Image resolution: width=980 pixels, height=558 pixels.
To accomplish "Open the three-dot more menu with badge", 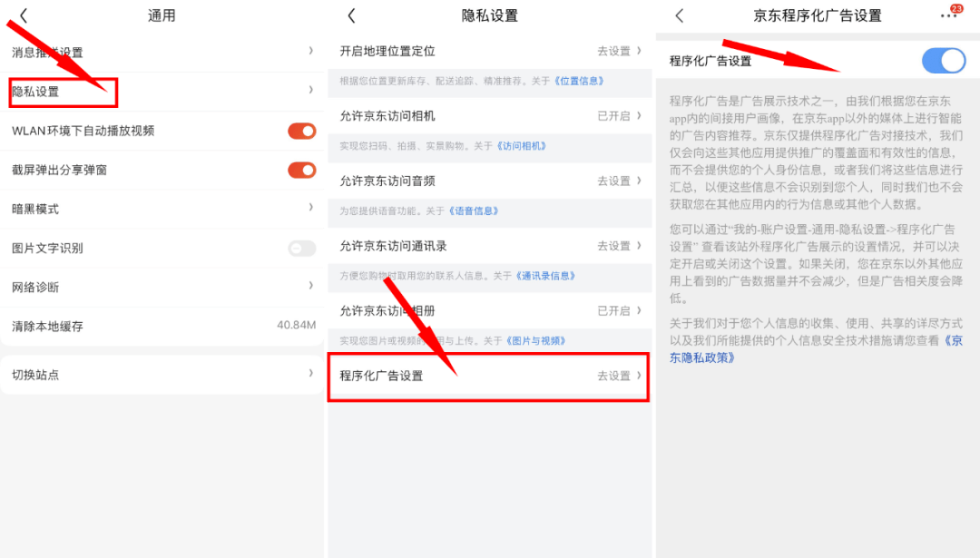I will tap(949, 15).
